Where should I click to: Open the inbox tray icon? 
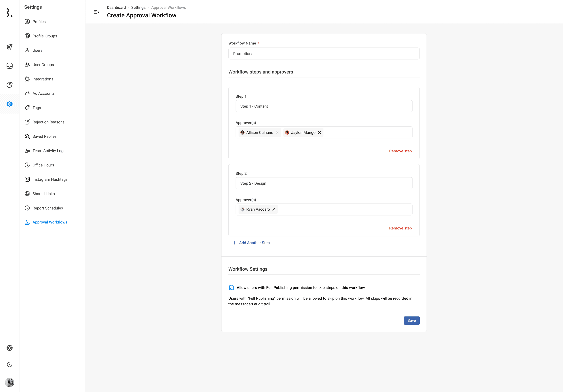point(10,66)
